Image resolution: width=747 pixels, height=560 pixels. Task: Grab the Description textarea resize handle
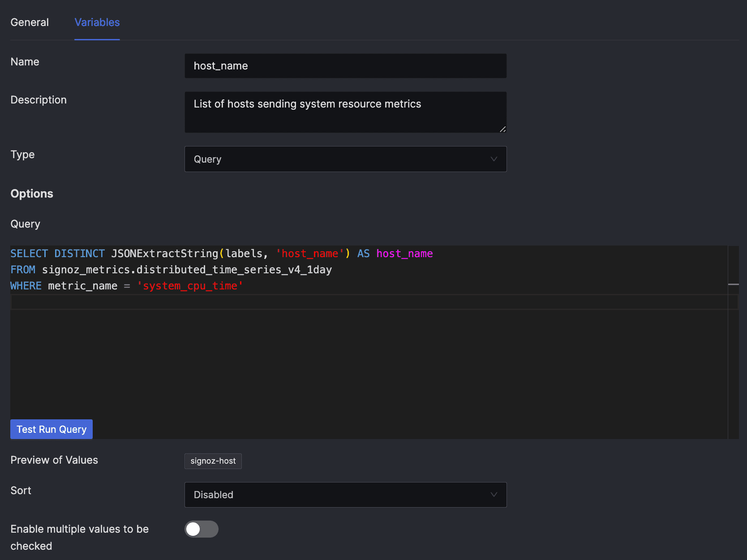tap(502, 129)
